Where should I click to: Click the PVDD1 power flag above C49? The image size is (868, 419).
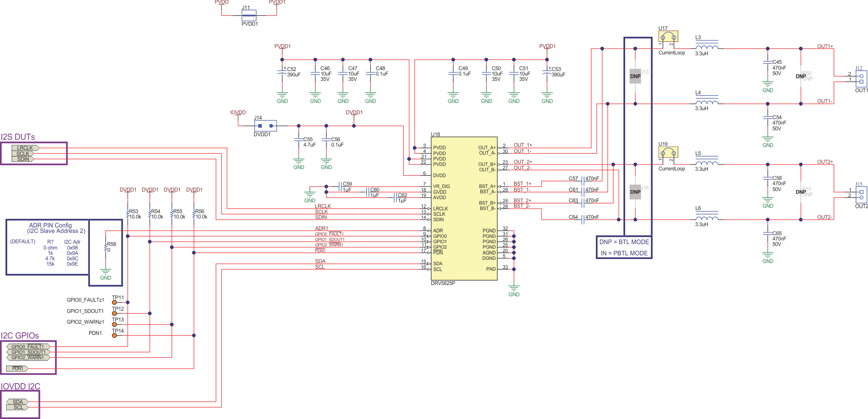[546, 46]
